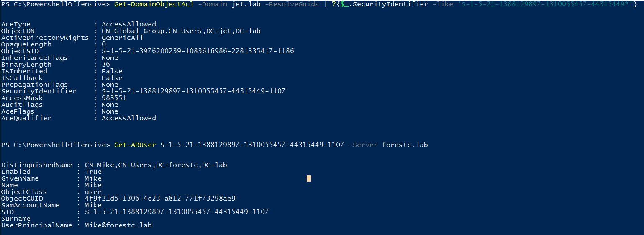Click the BinaryLength value 36
644x235 pixels.
[x=106, y=65]
